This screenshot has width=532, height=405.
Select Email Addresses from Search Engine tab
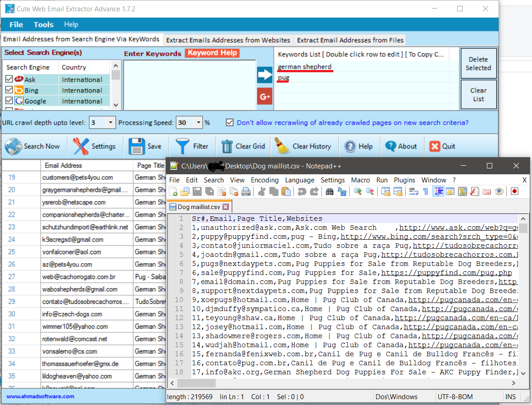click(x=81, y=39)
